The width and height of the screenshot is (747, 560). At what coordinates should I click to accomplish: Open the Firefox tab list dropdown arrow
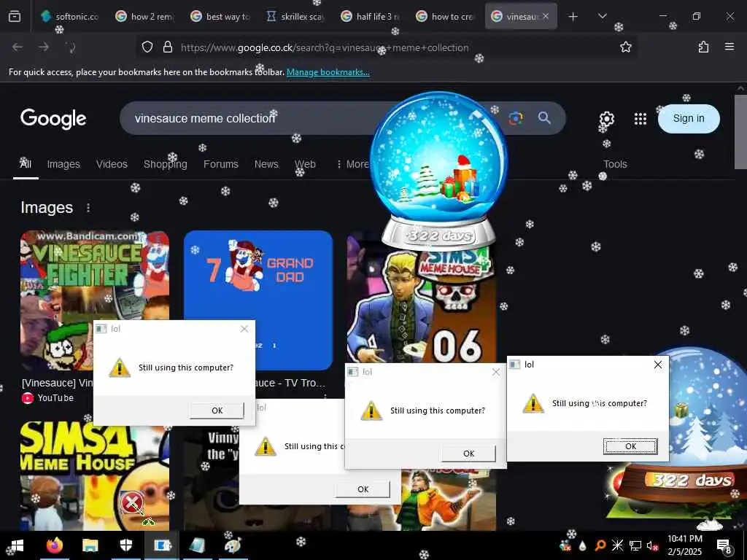602,16
